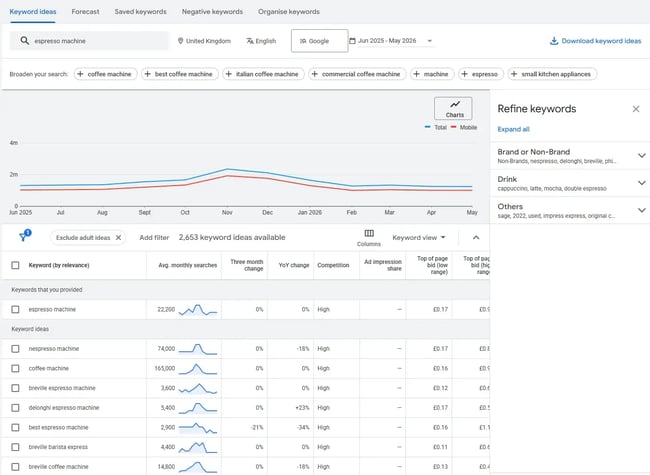Image resolution: width=650 pixels, height=475 pixels.
Task: Sort by the YoY change column header
Action: pyautogui.click(x=293, y=265)
